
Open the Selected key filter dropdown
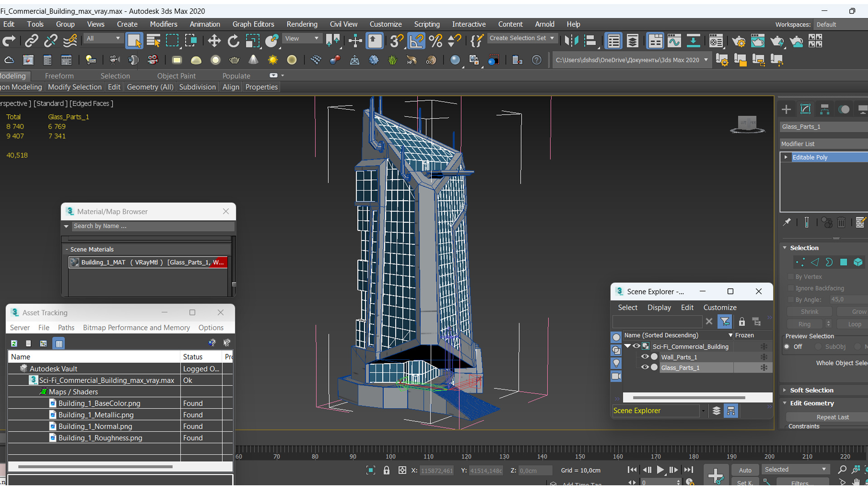(x=795, y=469)
